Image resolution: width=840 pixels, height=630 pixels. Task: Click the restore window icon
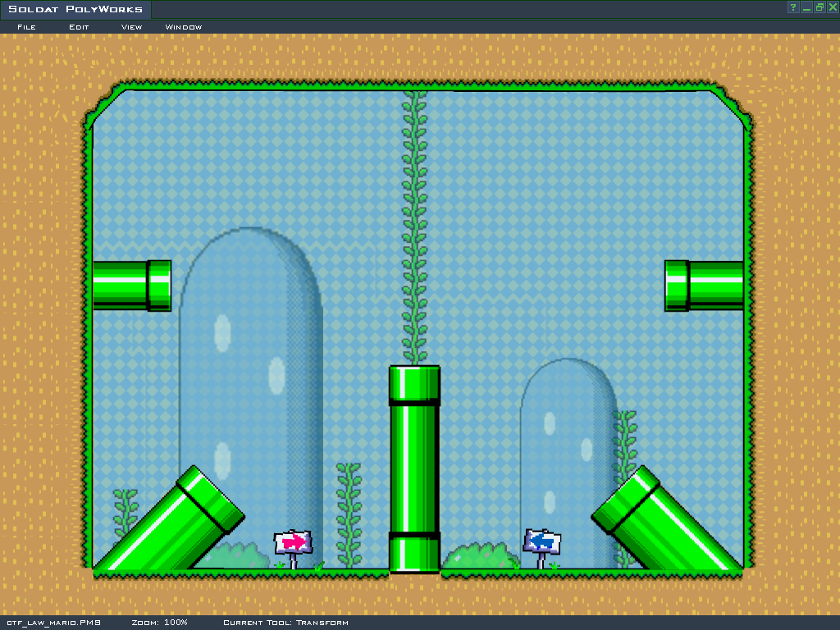pyautogui.click(x=819, y=7)
